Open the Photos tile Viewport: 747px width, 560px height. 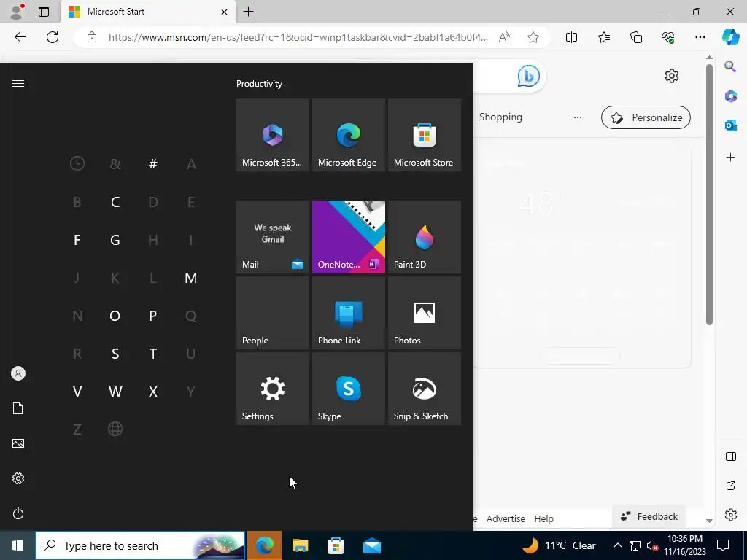point(425,313)
